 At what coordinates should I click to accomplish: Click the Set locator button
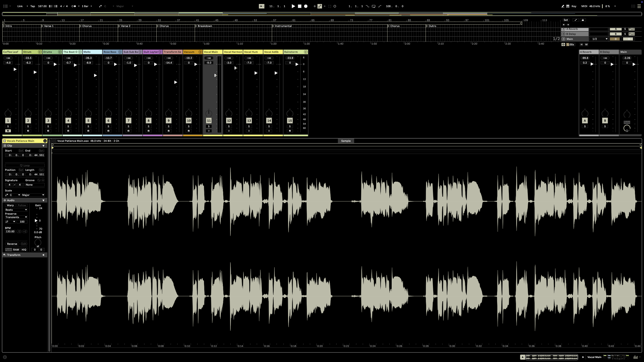pos(566,20)
